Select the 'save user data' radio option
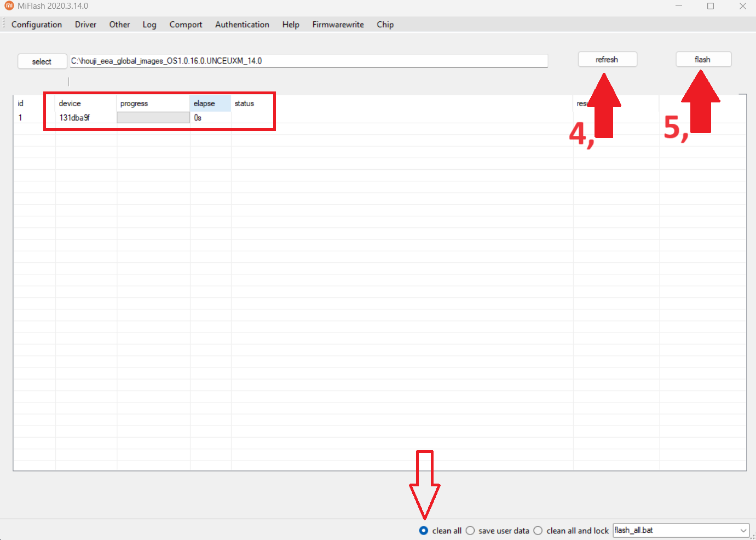Viewport: 756px width, 540px height. pyautogui.click(x=470, y=531)
